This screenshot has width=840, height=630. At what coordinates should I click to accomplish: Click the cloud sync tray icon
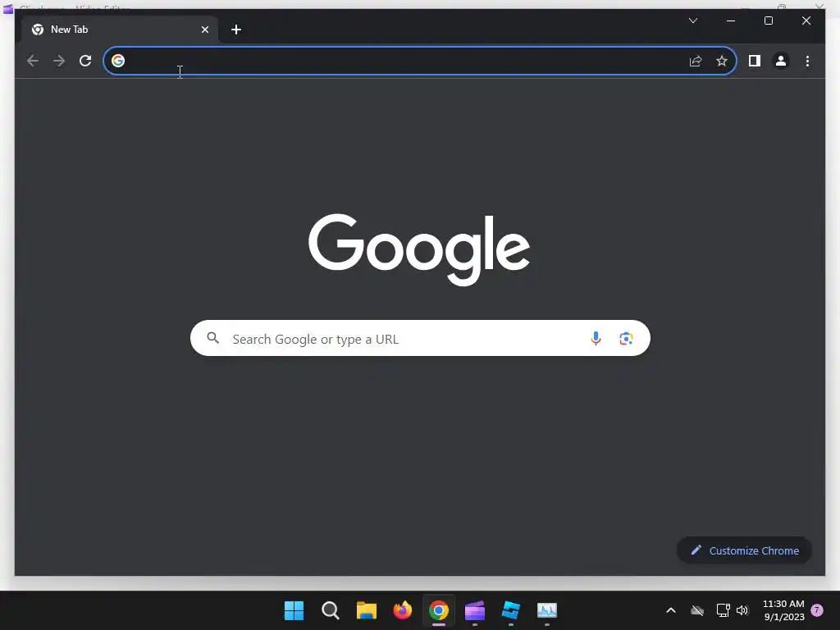697,610
